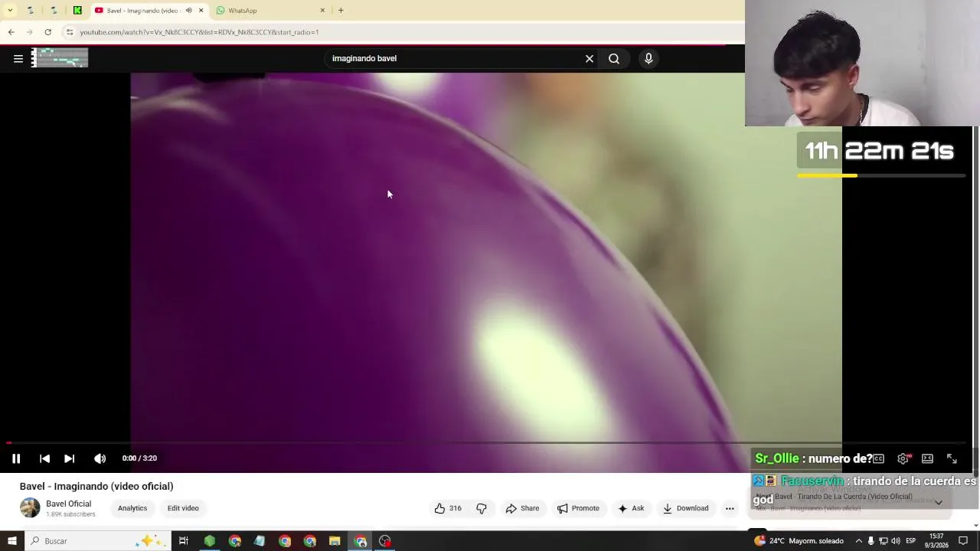980x551 pixels.
Task: Open Windows Task View
Action: 184,541
